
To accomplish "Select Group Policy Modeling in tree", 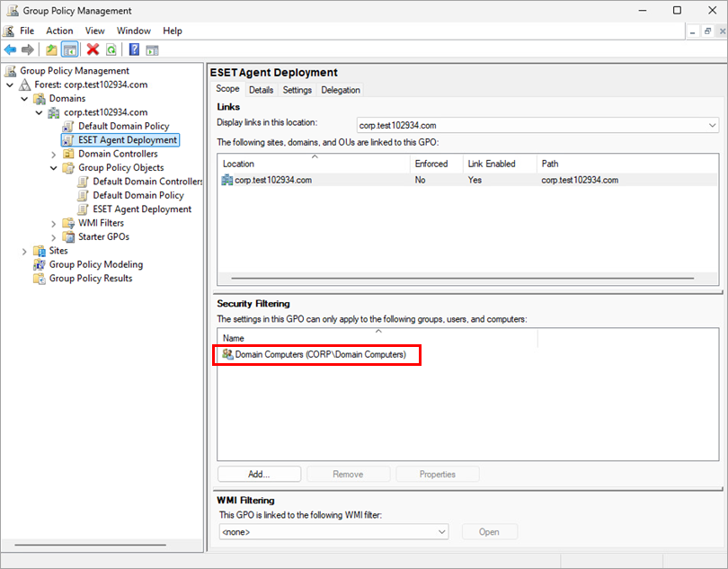I will click(x=95, y=264).
